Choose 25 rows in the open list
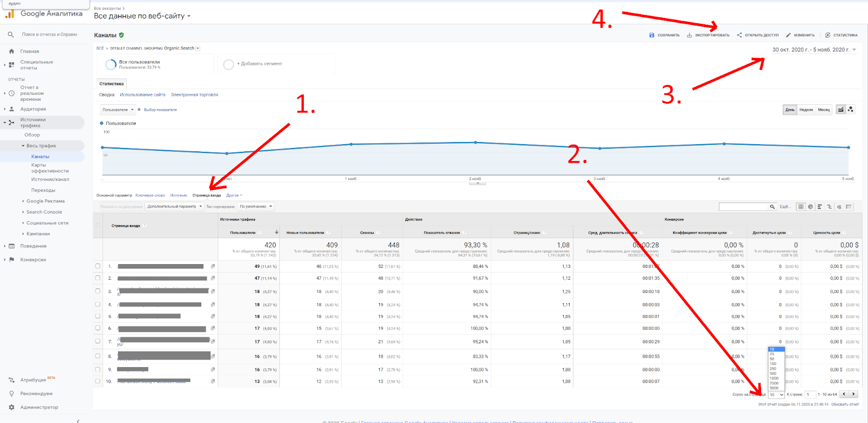The width and height of the screenshot is (868, 423). click(x=776, y=354)
